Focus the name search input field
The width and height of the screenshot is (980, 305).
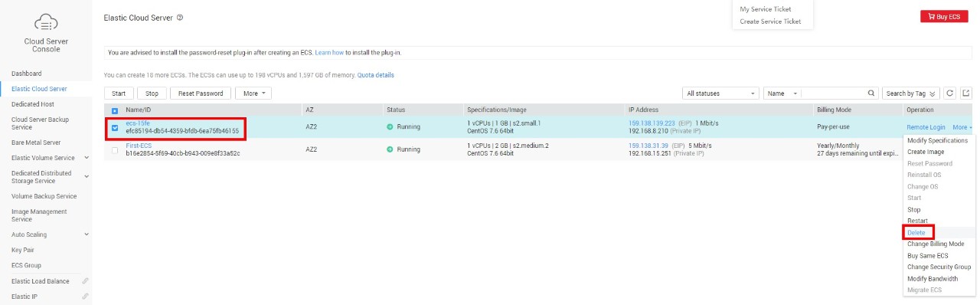(834, 93)
